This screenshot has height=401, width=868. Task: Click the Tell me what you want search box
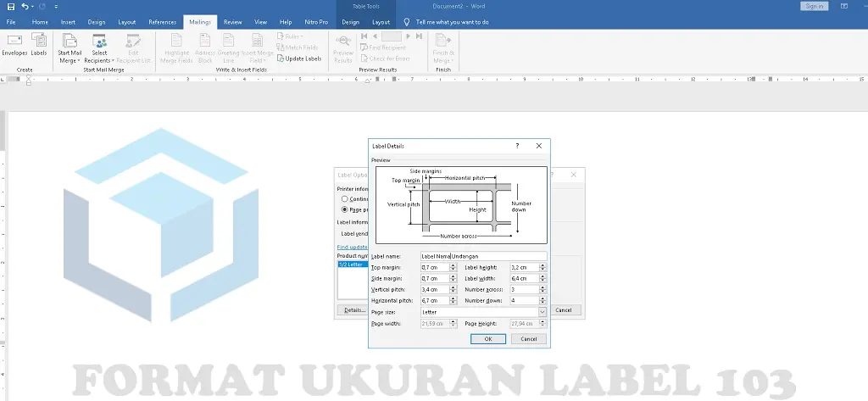(x=453, y=22)
